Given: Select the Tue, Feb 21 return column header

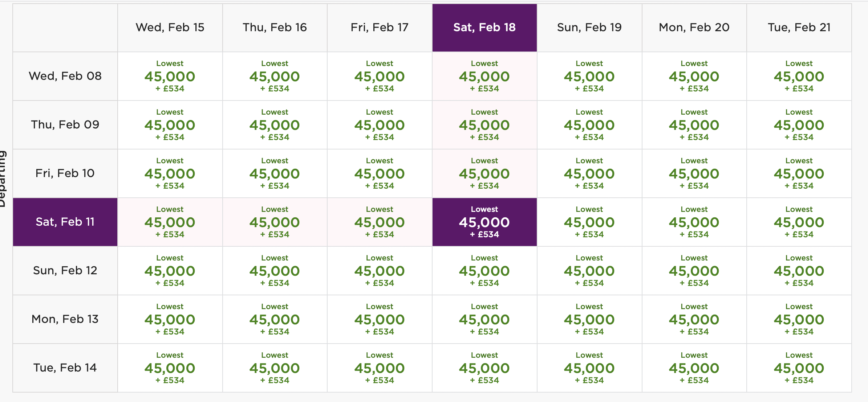Looking at the screenshot, I should (799, 28).
